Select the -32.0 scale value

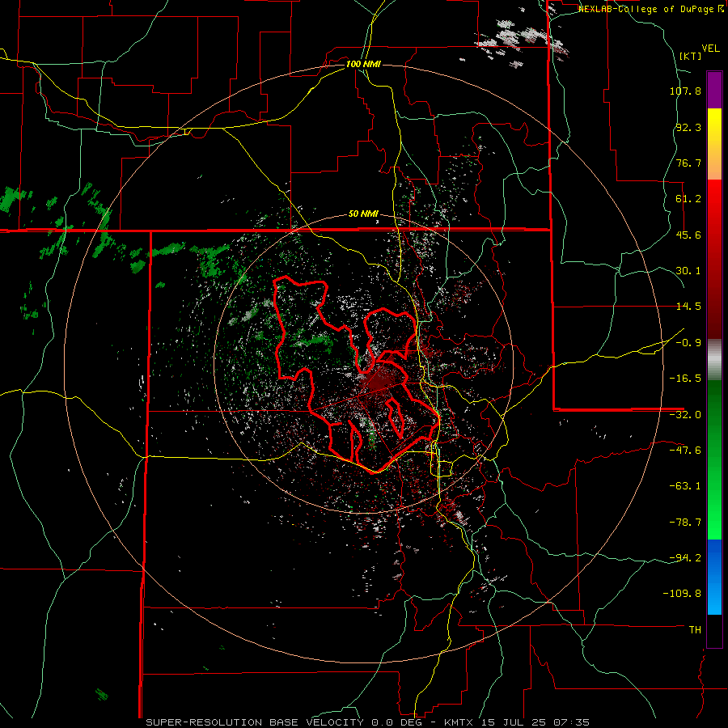[x=685, y=415]
